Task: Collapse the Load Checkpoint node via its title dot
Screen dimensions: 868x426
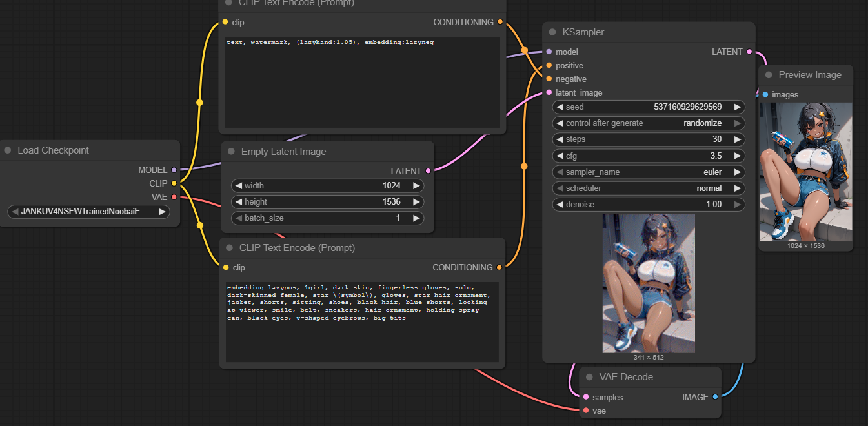Action: (x=8, y=150)
